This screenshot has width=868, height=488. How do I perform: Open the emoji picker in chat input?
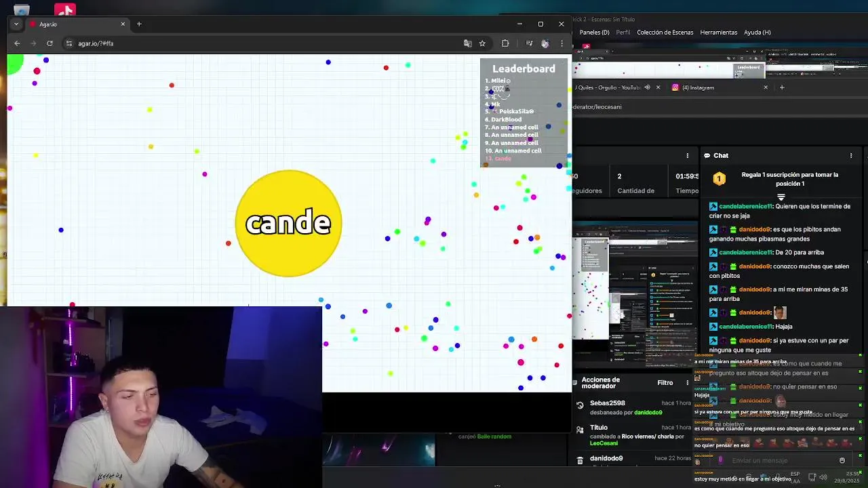(842, 460)
